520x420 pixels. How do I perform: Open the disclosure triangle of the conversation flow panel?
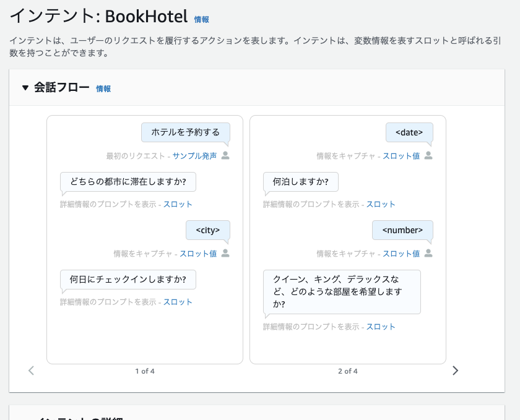(25, 88)
